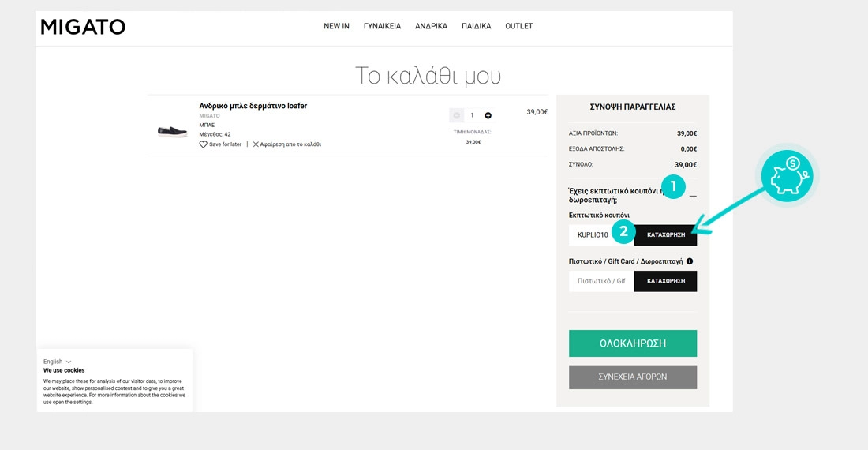Go to the ΓΥΝΑΙΚΕΙΑ category
The image size is (868, 450).
pyautogui.click(x=382, y=26)
